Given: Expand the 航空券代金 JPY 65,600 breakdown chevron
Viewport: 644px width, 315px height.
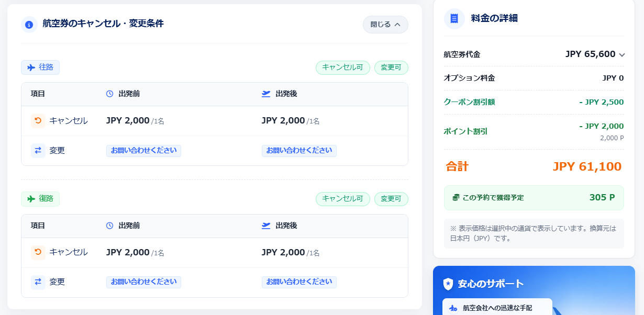Looking at the screenshot, I should pyautogui.click(x=621, y=55).
